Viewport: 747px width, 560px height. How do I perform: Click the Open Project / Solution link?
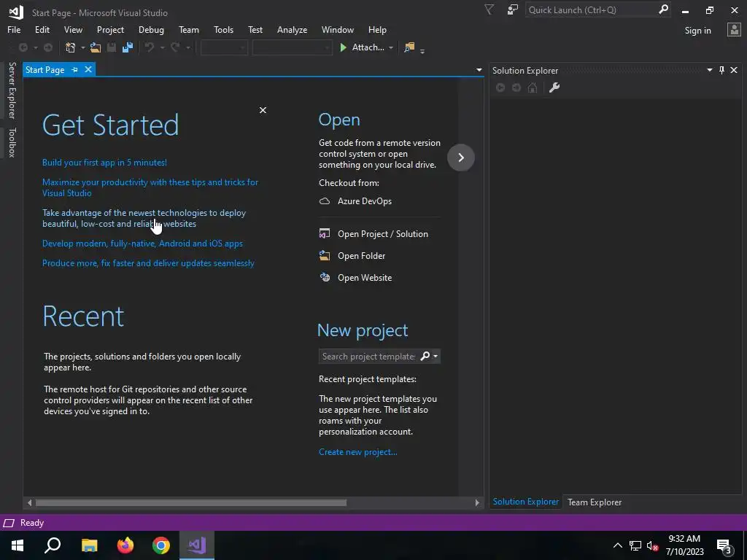(382, 234)
